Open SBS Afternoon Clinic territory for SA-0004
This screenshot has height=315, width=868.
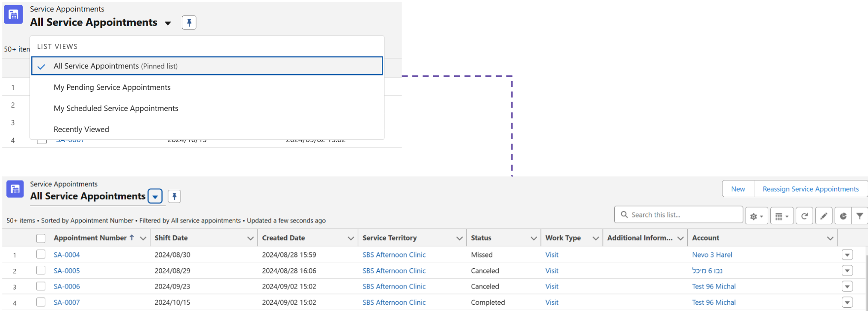394,255
